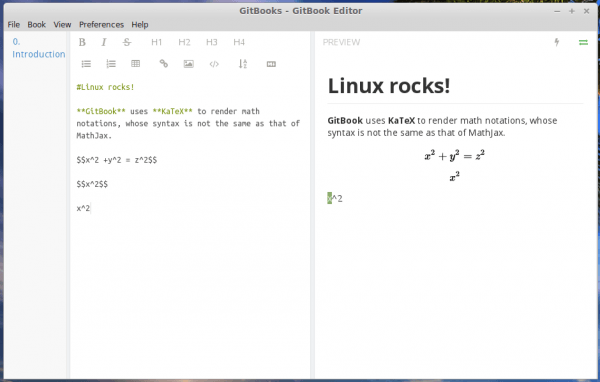Screen dimensions: 600x382
Task: Click the 'Linux rocks!' heading in the preview
Action: tap(389, 85)
